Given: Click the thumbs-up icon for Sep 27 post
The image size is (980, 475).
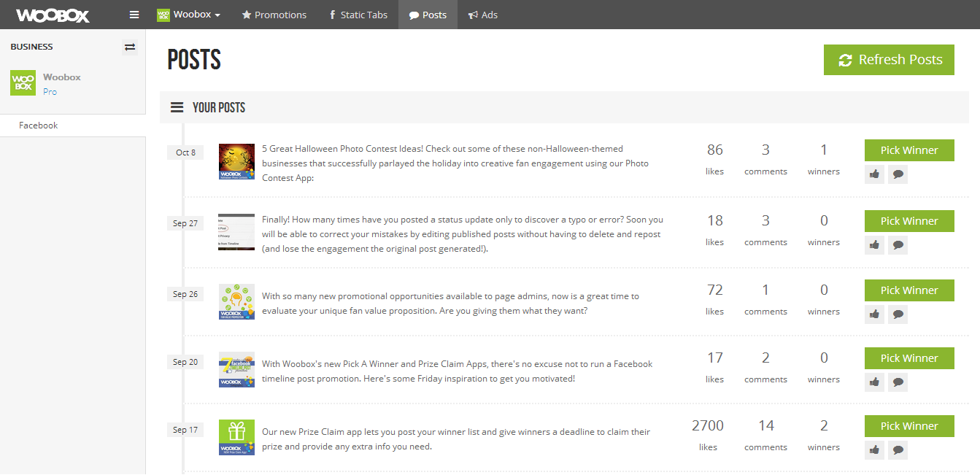Looking at the screenshot, I should (x=874, y=244).
